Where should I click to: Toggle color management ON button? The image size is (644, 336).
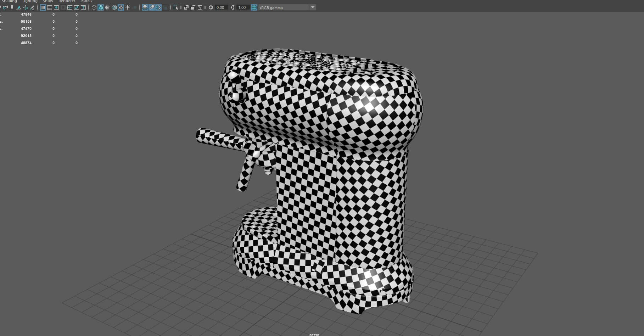pos(254,7)
